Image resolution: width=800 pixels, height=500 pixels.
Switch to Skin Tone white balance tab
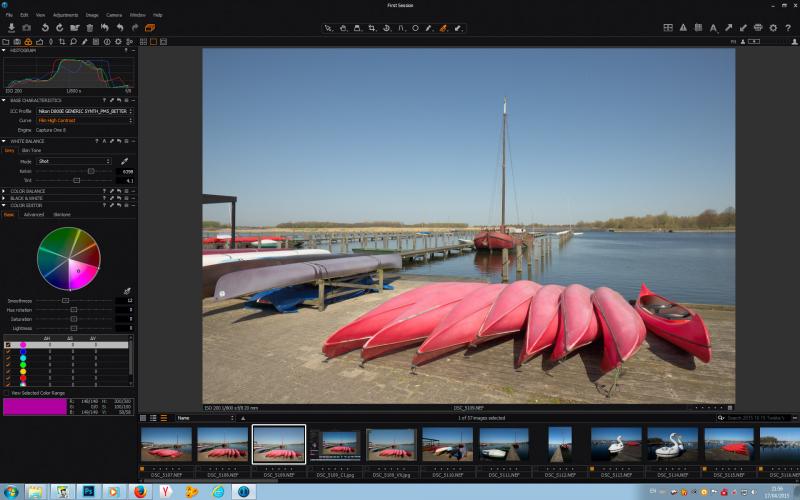(32, 151)
